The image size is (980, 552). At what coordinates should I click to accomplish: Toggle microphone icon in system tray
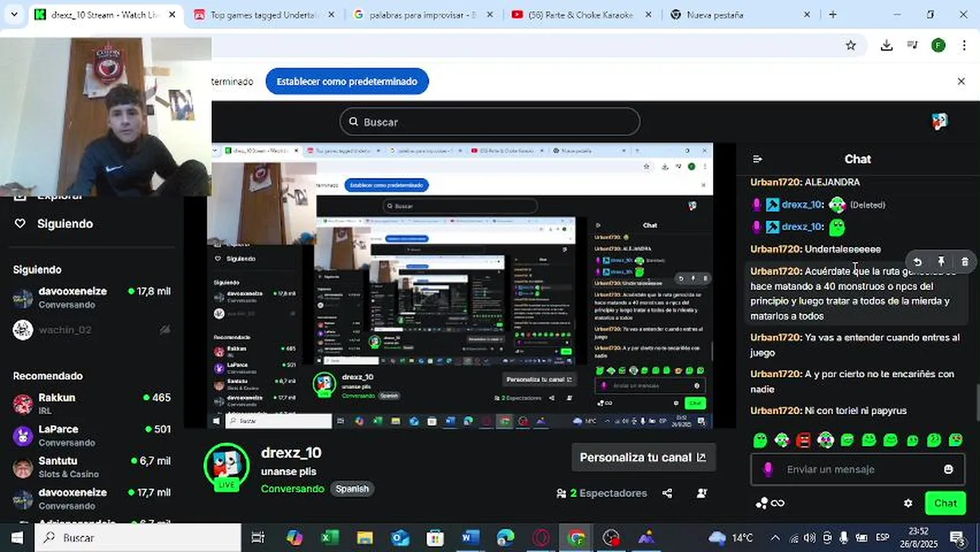pyautogui.click(x=844, y=537)
